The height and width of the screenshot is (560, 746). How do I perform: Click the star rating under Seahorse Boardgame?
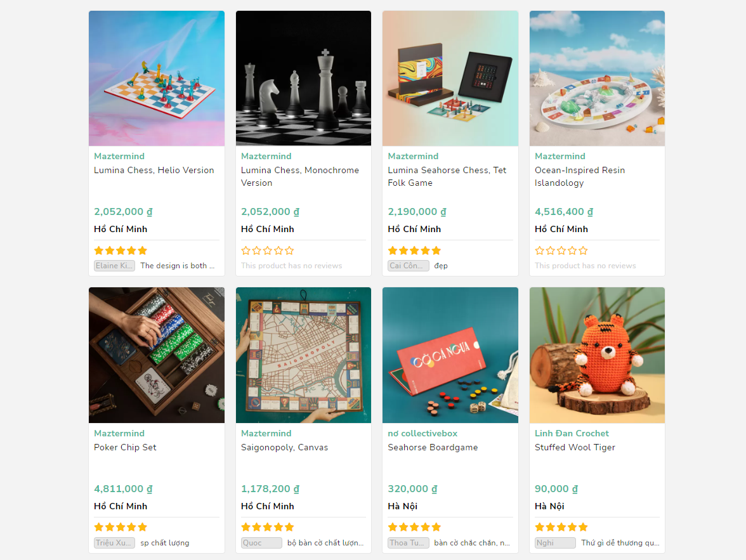tap(414, 527)
